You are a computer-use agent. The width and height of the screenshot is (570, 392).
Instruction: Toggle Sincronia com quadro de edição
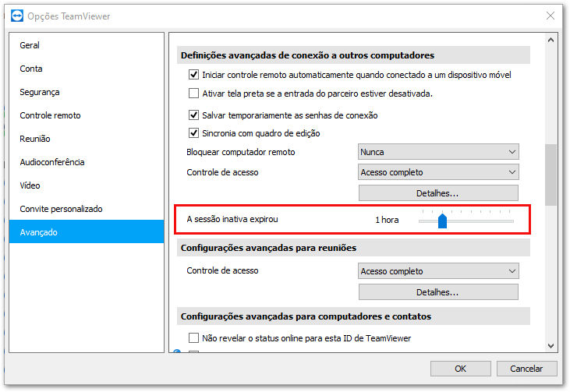(x=193, y=133)
